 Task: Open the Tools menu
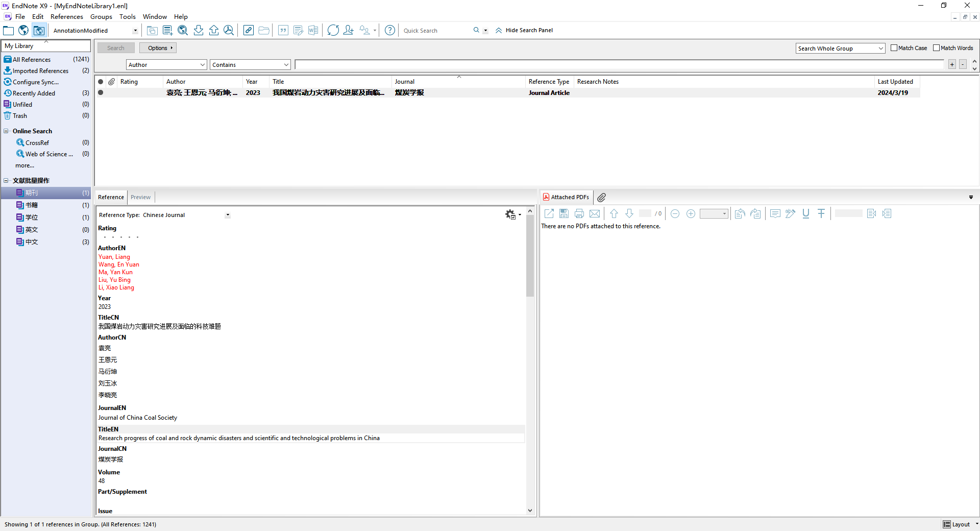click(x=128, y=17)
